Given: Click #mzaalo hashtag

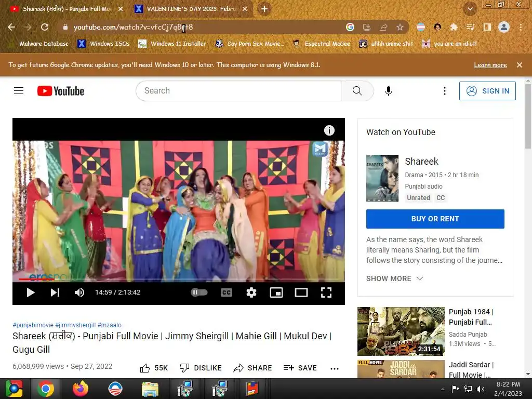Looking at the screenshot, I should coord(109,325).
